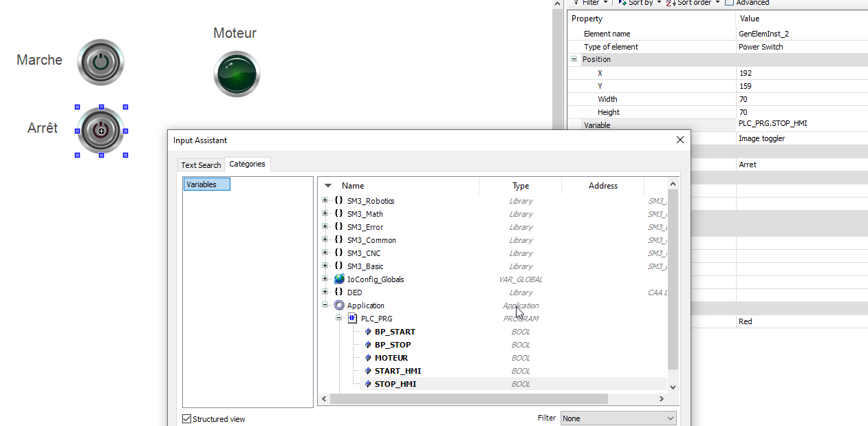Collapse the PLC_PRG program node
The image size is (868, 426).
pyautogui.click(x=338, y=318)
